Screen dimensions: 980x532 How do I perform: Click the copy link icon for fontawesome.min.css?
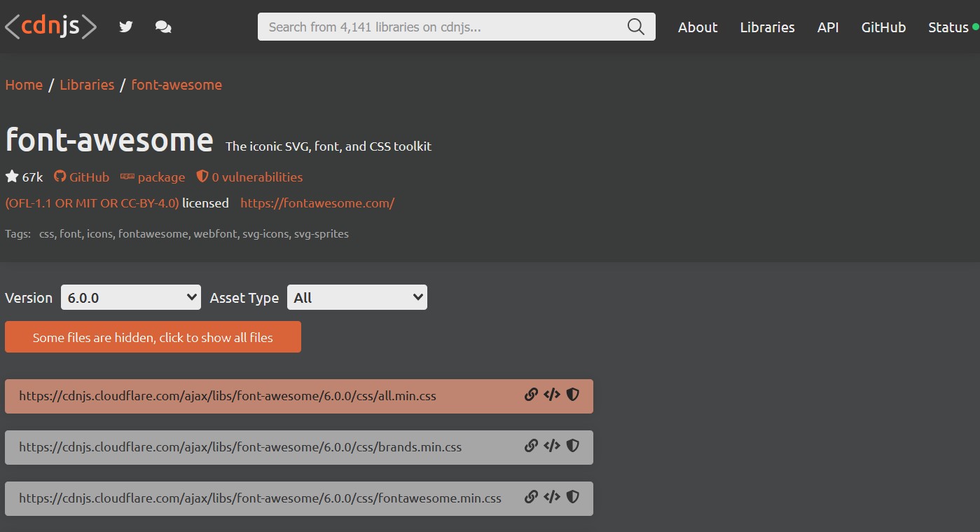coord(531,497)
